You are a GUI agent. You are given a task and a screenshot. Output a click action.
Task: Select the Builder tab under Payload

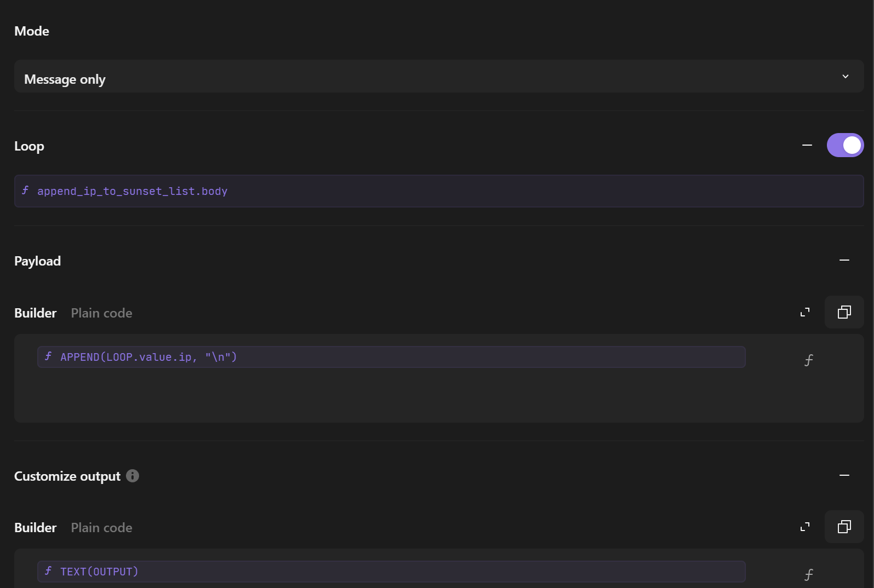click(36, 313)
